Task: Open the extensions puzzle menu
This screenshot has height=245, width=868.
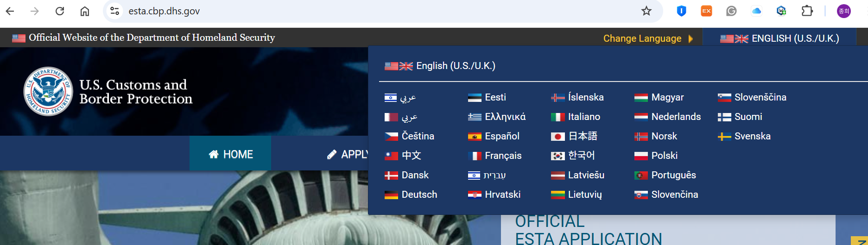Action: tap(807, 11)
